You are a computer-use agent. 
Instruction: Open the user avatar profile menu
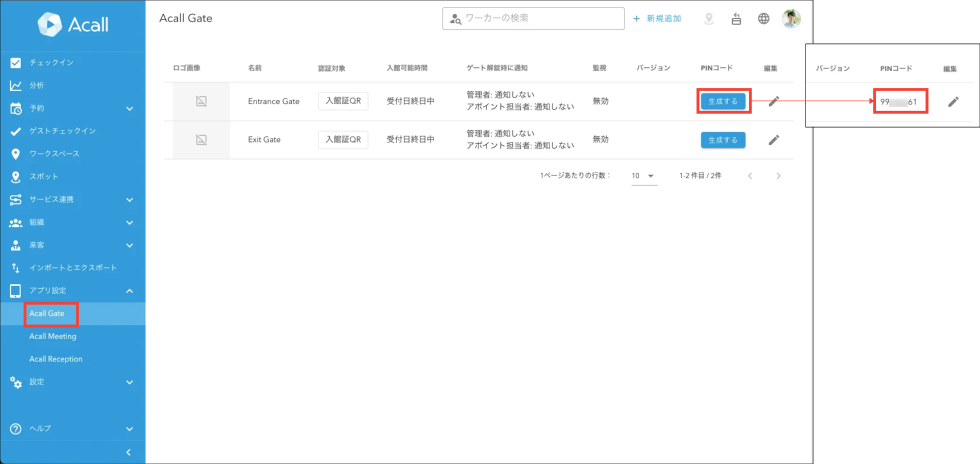791,19
